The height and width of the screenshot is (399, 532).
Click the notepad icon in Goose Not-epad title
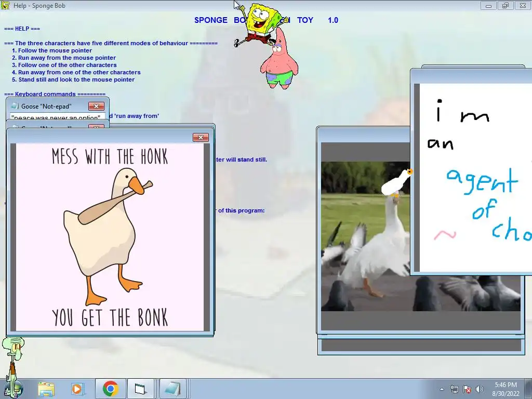click(x=15, y=106)
